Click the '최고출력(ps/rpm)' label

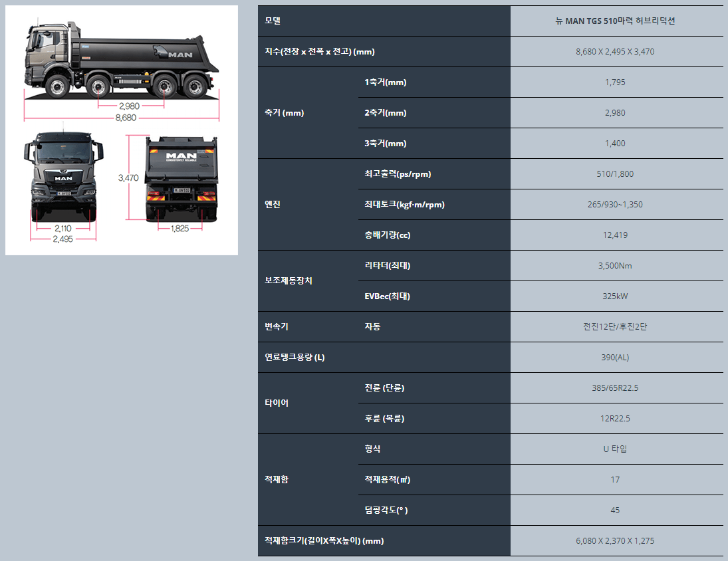point(398,174)
